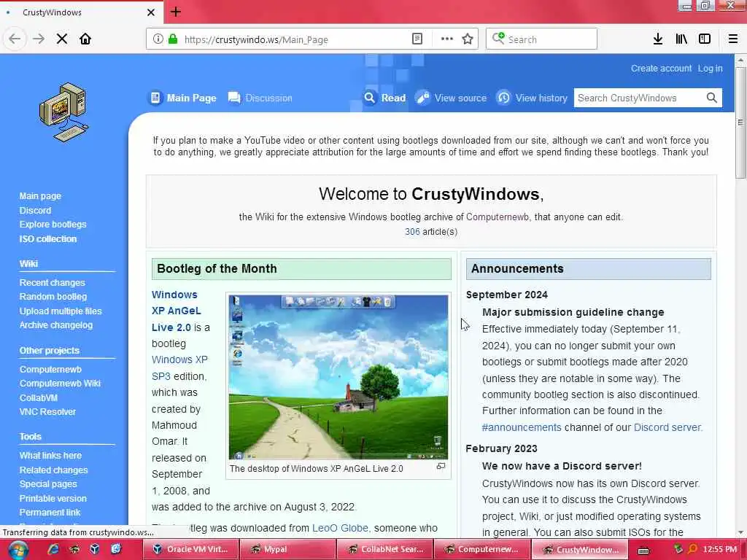Enlarge the AnGeL Live thumbnail via the expand icon
Viewport: 747px width, 560px height.
point(441,466)
